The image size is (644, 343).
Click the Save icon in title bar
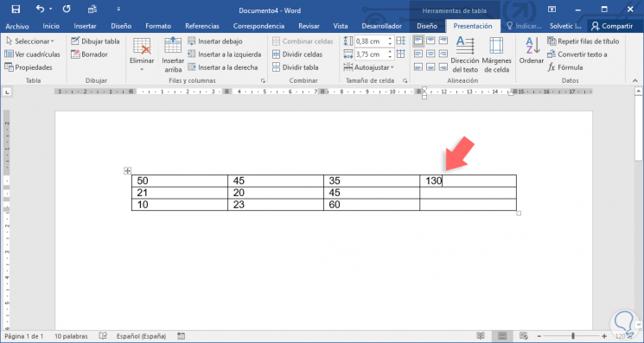[x=16, y=9]
